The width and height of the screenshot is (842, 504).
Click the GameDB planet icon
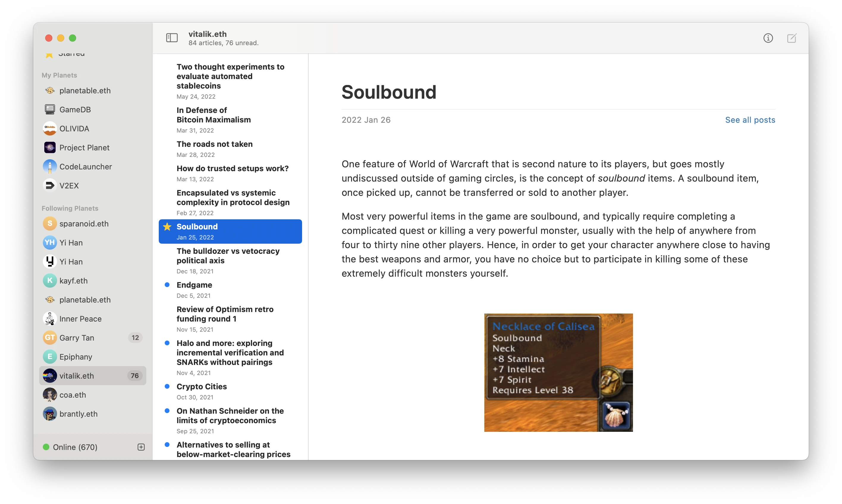(50, 109)
